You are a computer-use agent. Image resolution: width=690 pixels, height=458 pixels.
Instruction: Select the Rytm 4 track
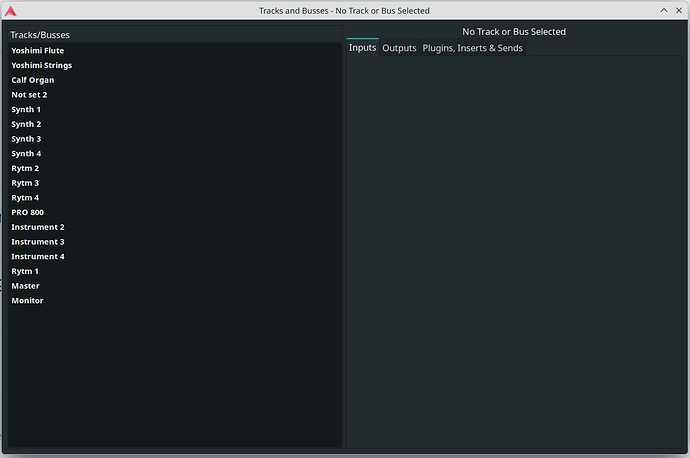click(x=175, y=198)
